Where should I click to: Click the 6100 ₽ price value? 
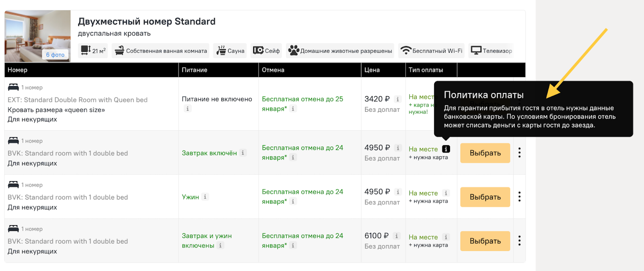tap(376, 236)
